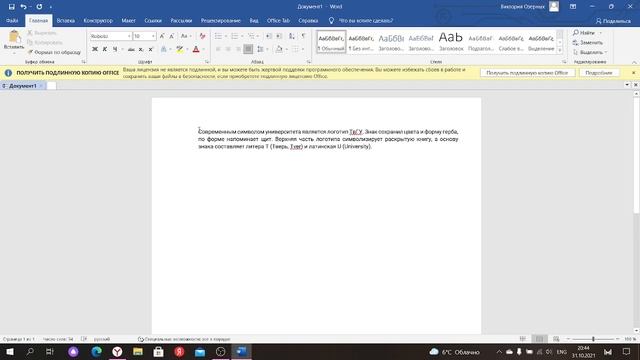This screenshot has height=360, width=640.
Task: Select the Обычный style
Action: point(331,42)
